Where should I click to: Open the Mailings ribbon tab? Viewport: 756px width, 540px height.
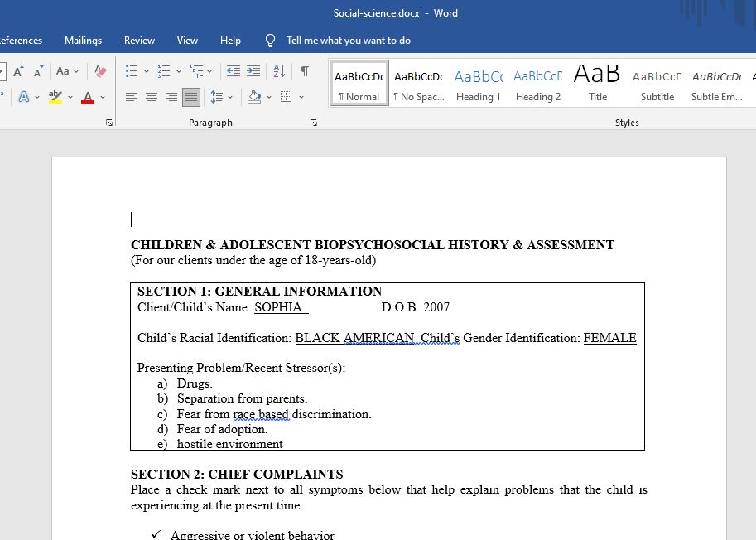83,41
